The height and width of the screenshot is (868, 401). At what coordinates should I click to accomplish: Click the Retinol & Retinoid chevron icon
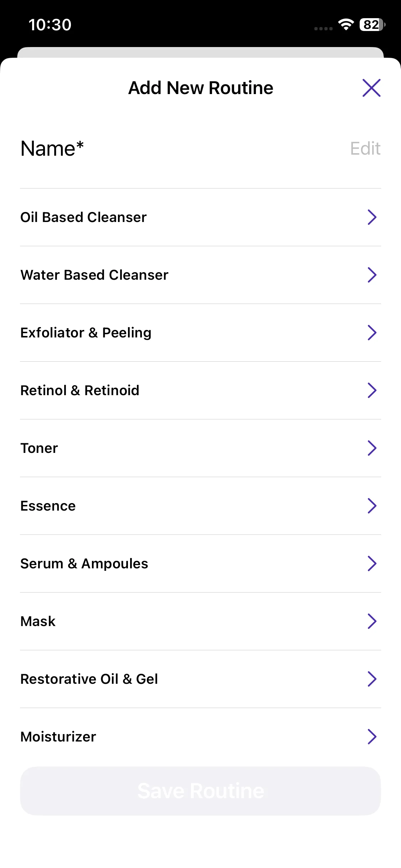click(372, 390)
